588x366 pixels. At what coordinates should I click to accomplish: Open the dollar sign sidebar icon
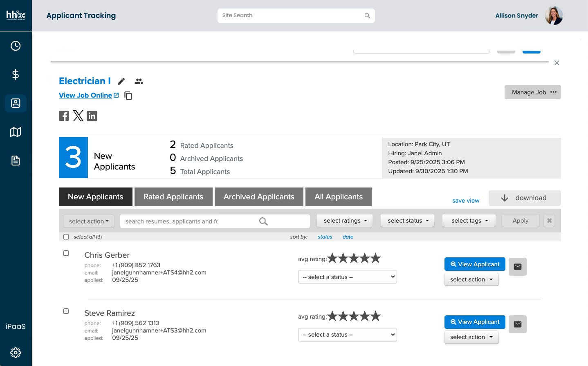[16, 74]
